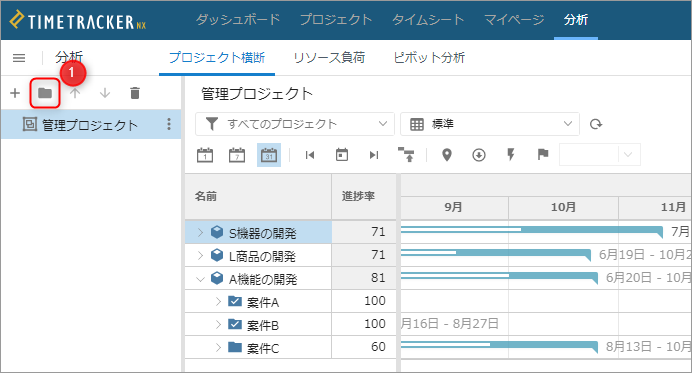Collapse the A機能の開発 project row
This screenshot has height=373, width=692.
click(200, 279)
